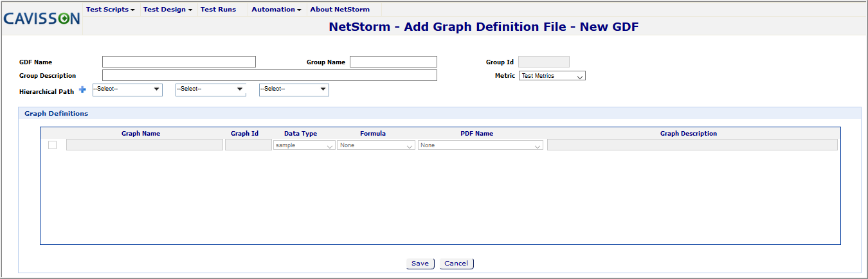The height and width of the screenshot is (279, 868).
Task: Click the blue plus icon beside Hierarchical Path
Action: pyautogui.click(x=82, y=90)
